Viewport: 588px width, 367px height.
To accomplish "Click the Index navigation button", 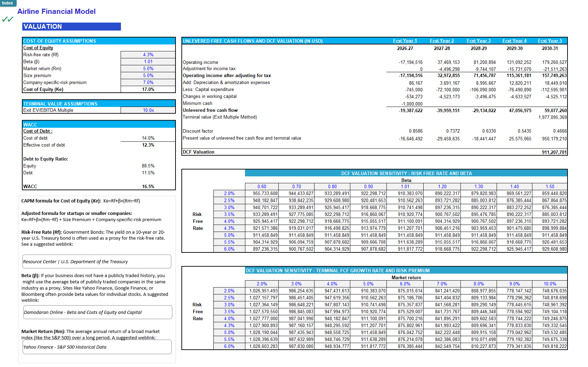I will [8, 3].
